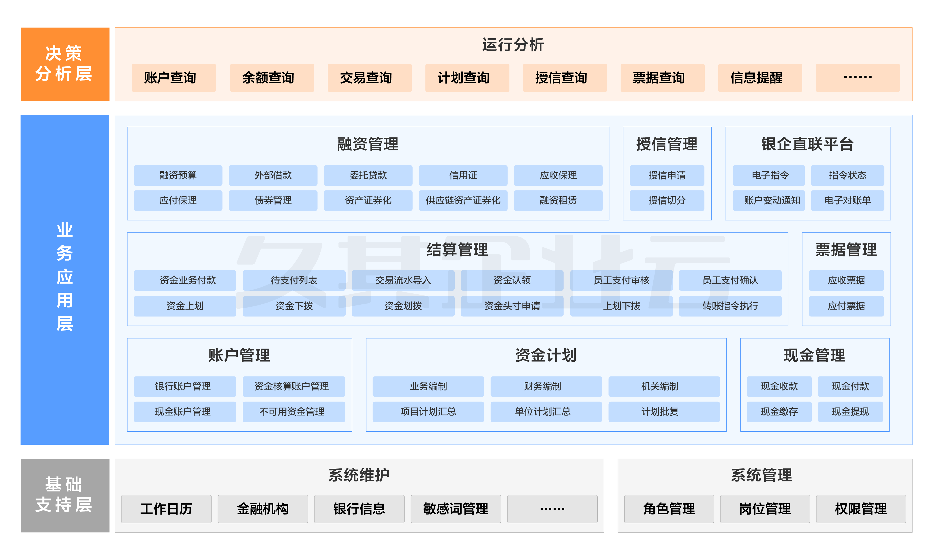Click 现金提现 under 现金管理
Screen dimensions: 933x560
(x=850, y=411)
